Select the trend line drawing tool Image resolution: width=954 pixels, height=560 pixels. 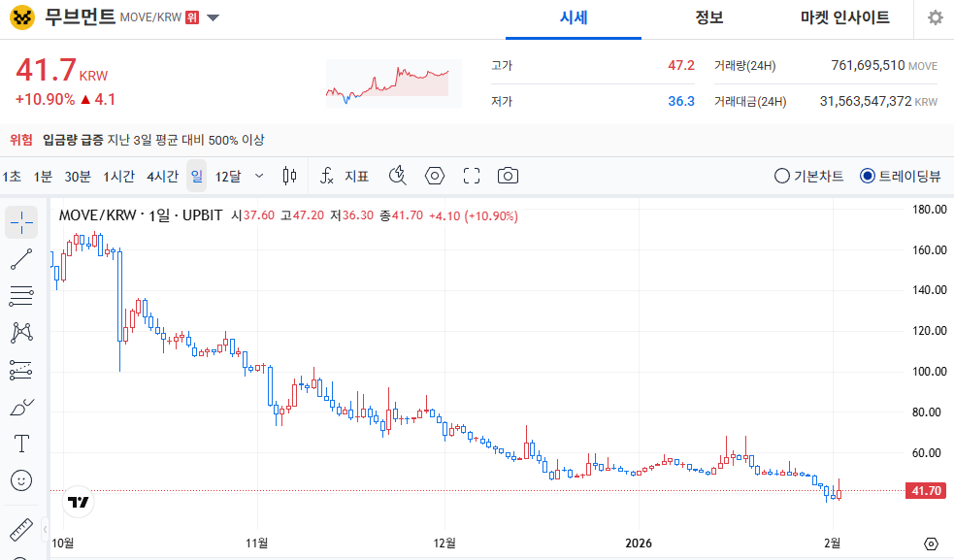(x=21, y=259)
